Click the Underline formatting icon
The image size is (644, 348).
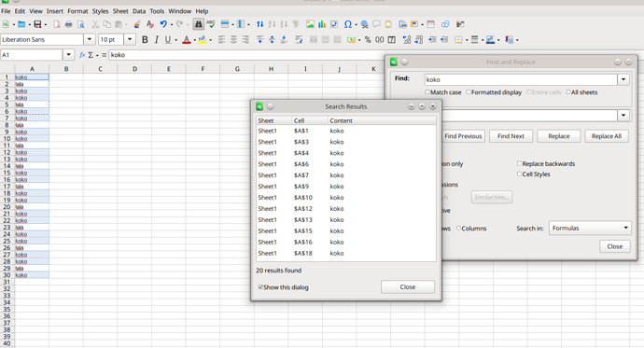pos(168,40)
